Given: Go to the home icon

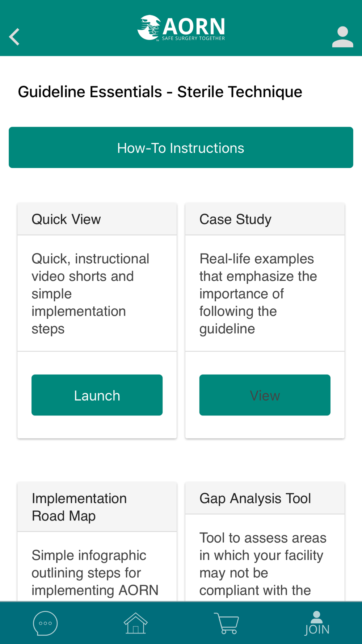Looking at the screenshot, I should pos(136,623).
